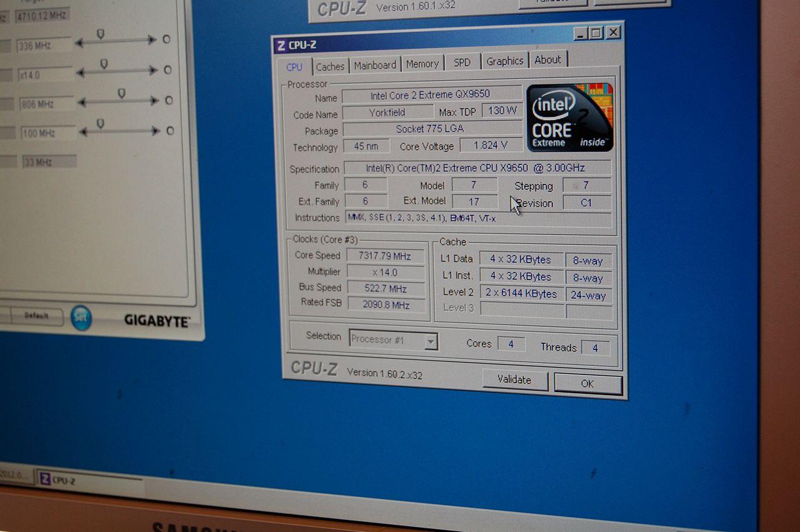Screen dimensions: 800x532
Task: Click the Code Name value 'Yorkfield'
Action: [x=387, y=113]
